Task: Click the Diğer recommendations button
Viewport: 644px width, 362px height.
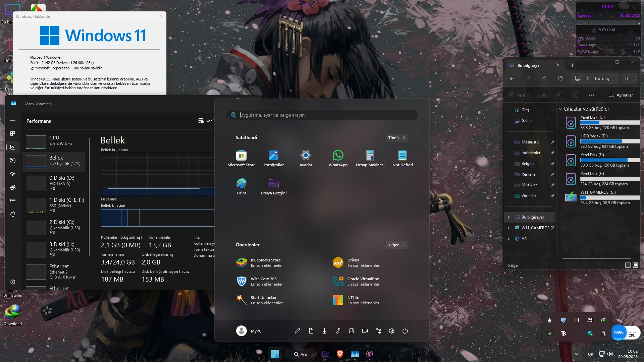Action: [x=396, y=245]
